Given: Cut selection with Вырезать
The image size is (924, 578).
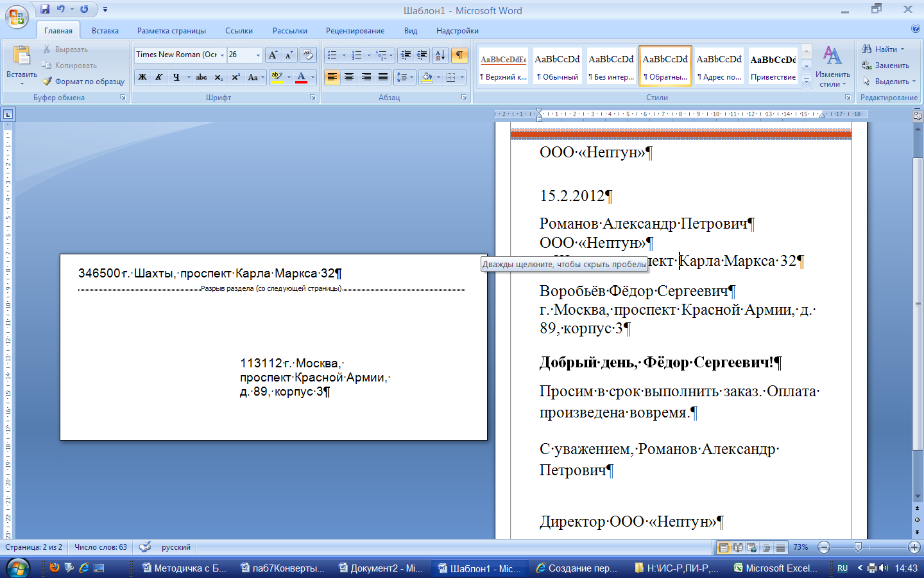Looking at the screenshot, I should tap(65, 49).
